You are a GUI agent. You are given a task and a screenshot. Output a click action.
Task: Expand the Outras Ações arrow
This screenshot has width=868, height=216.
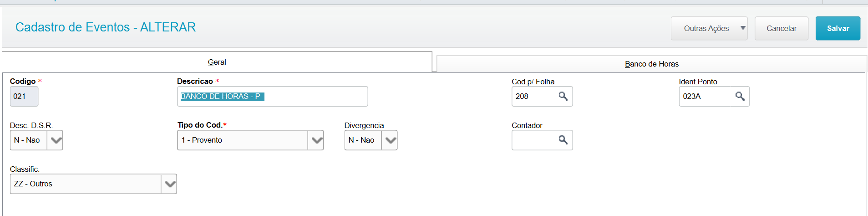click(743, 28)
